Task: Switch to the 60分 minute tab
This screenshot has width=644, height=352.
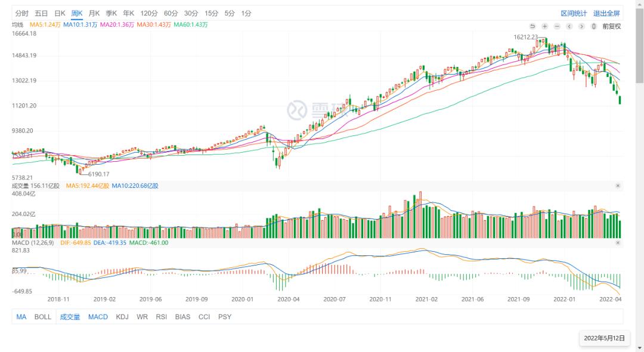Action: coord(171,13)
